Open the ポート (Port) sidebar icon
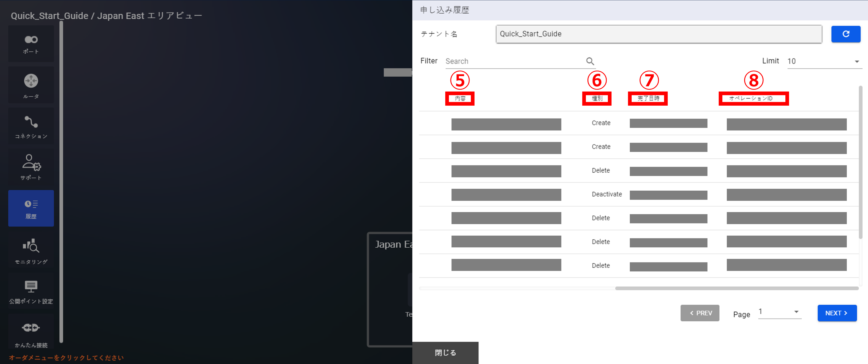The image size is (868, 364). click(31, 43)
